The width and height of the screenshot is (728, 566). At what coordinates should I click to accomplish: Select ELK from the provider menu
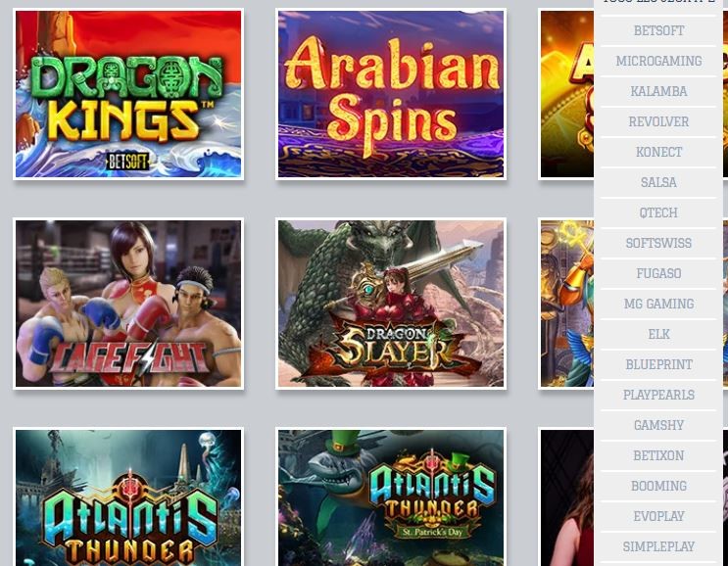click(x=658, y=335)
